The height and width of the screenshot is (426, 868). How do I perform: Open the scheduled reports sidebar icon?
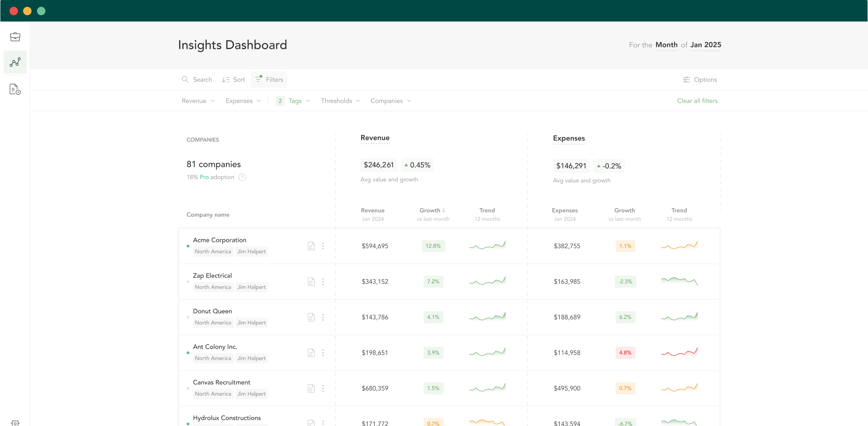click(15, 89)
